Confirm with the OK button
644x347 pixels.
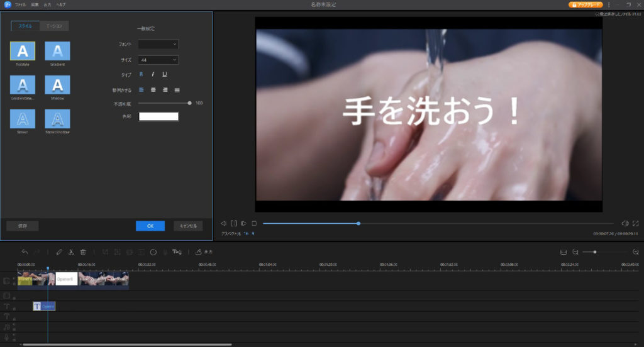(x=150, y=226)
